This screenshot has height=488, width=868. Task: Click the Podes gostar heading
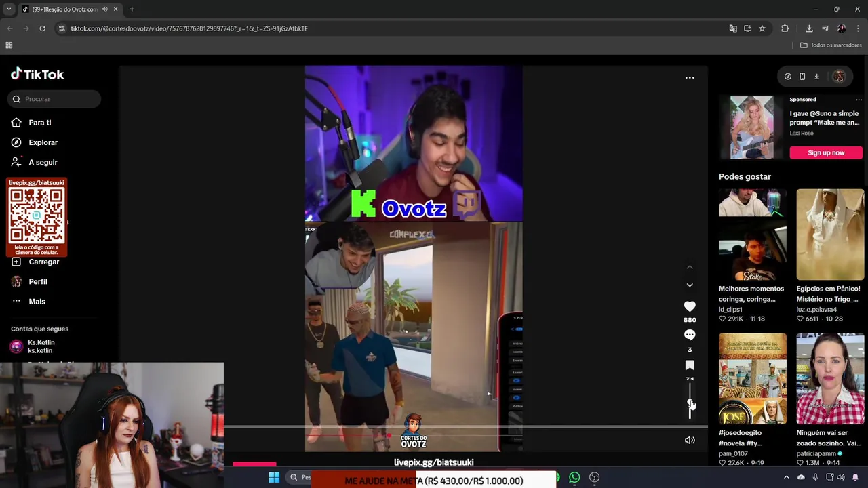[x=745, y=177]
